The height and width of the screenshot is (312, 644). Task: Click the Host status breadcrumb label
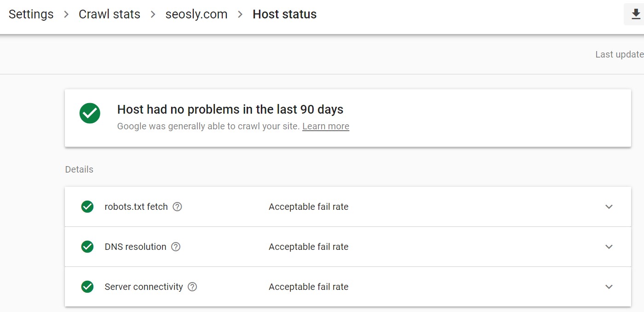284,14
